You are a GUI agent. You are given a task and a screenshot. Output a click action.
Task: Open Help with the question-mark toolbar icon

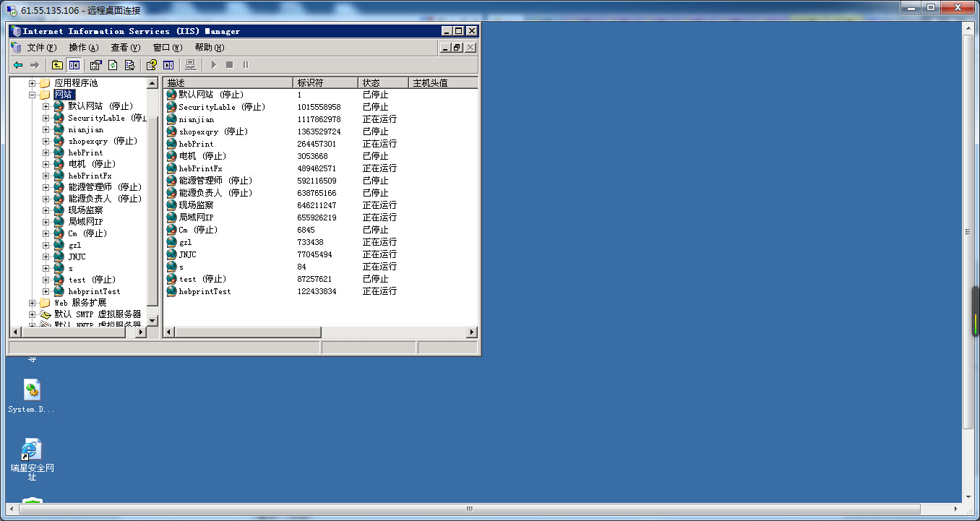coord(152,65)
